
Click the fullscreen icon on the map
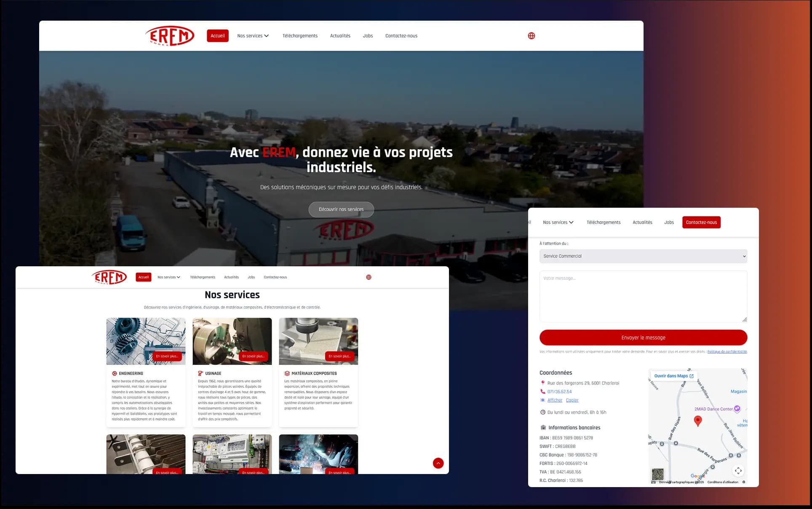coord(738,471)
